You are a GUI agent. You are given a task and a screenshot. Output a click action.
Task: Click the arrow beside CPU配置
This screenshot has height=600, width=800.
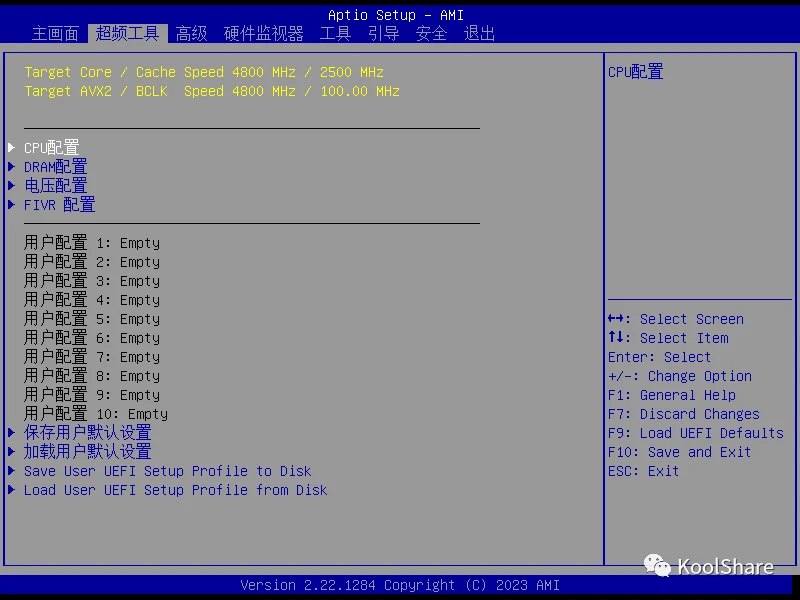(x=12, y=148)
